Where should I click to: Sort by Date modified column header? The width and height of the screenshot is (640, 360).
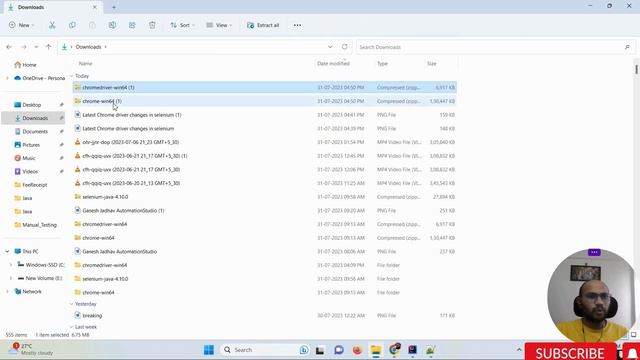pos(333,64)
